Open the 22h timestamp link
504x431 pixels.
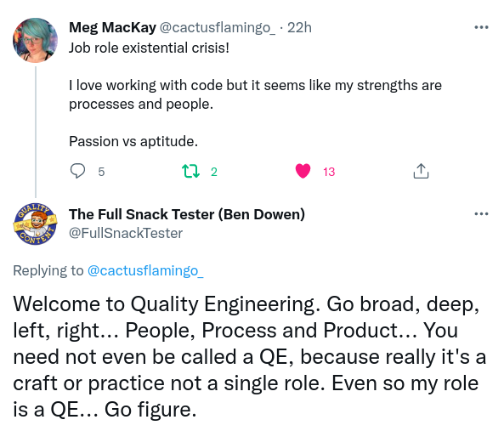(299, 28)
